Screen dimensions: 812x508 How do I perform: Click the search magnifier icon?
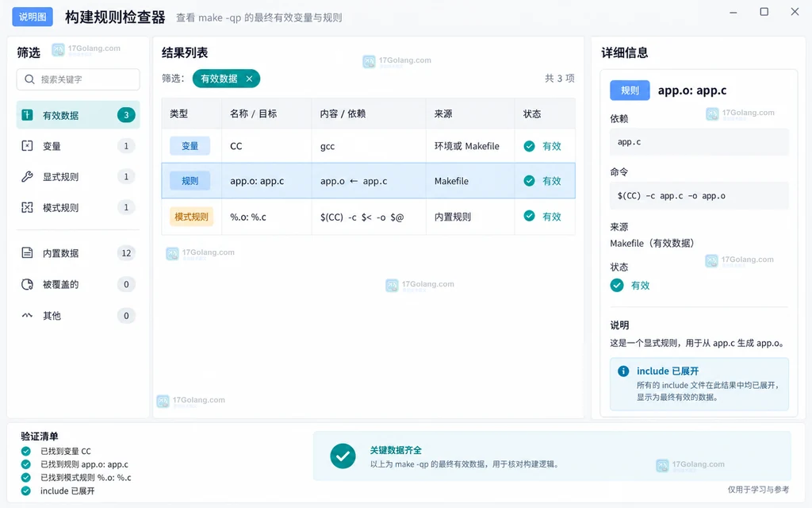[29, 79]
